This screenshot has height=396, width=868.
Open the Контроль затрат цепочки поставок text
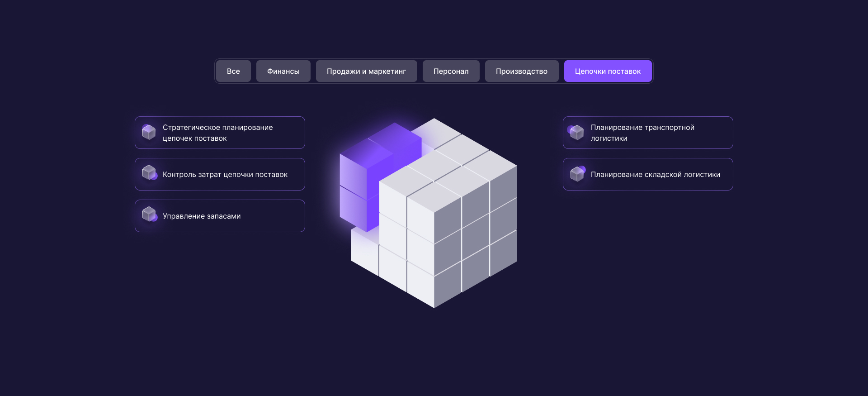click(225, 175)
